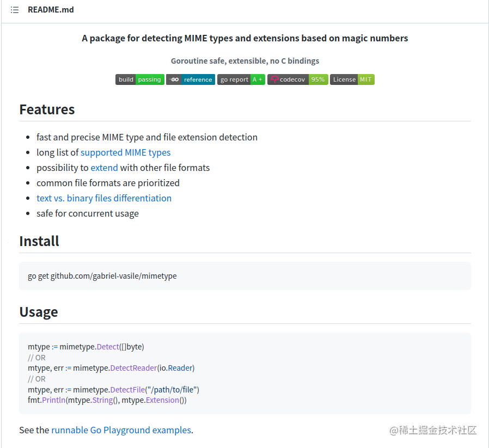Click DetectFile in the usage code
The image size is (489, 448).
tap(129, 390)
